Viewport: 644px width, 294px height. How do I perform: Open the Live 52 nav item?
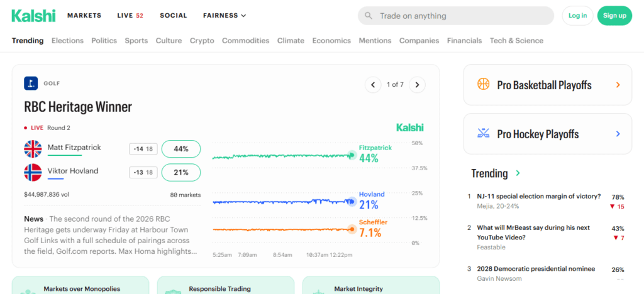pos(130,16)
